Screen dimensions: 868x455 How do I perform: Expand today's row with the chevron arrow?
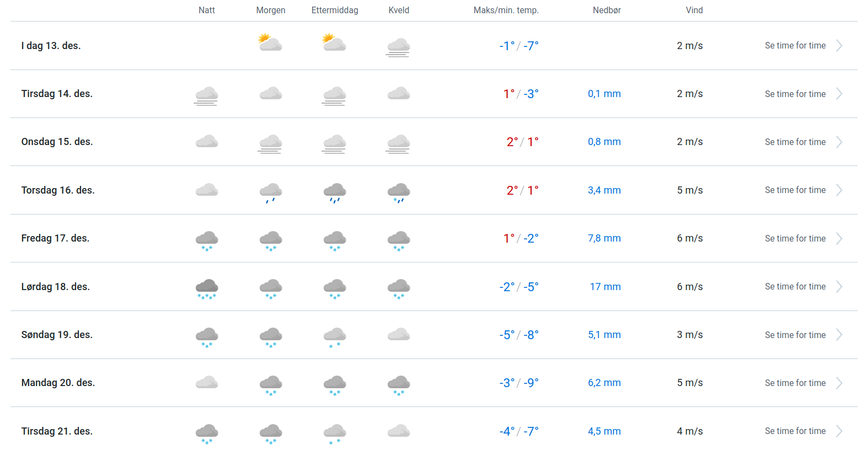[839, 46]
